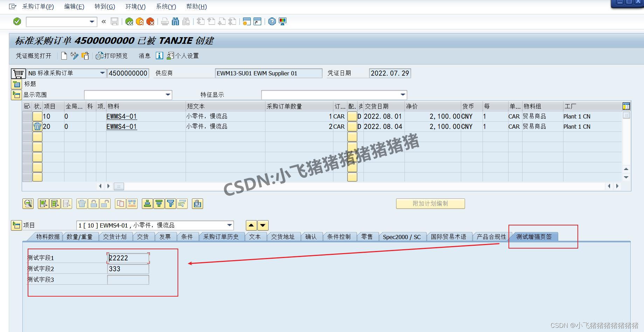Open the 采购订单(P) menu
Image resolution: width=644 pixels, height=332 pixels.
[x=38, y=6]
